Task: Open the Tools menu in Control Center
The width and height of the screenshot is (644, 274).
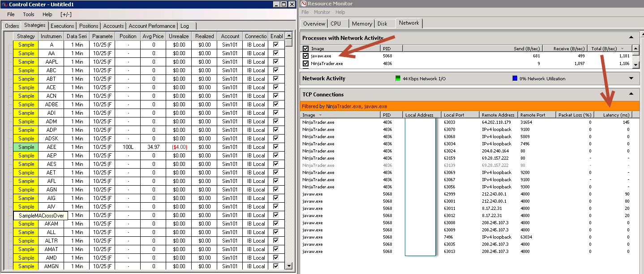Action: coord(29,14)
